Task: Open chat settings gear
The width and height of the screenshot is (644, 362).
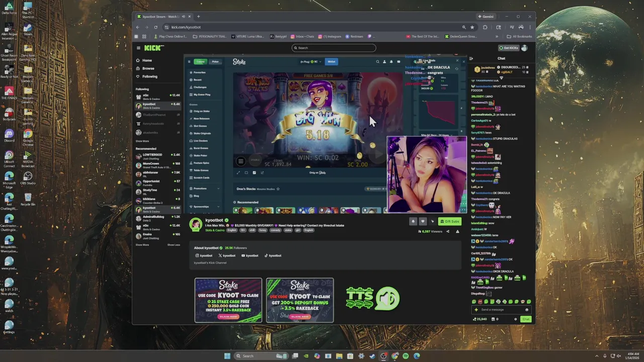Action: coord(515,319)
